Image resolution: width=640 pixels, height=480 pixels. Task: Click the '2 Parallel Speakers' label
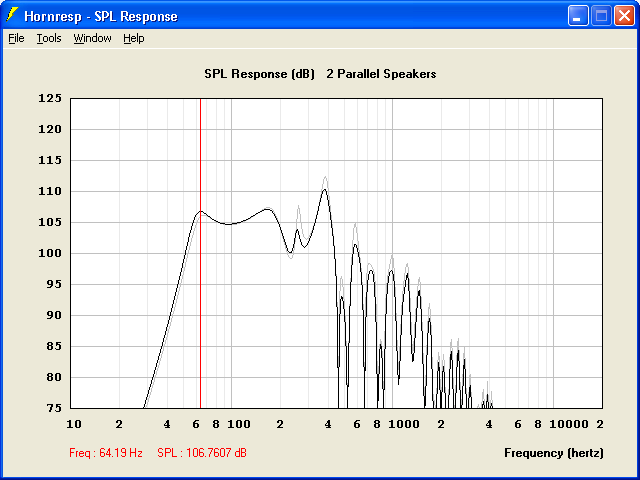[x=381, y=74]
